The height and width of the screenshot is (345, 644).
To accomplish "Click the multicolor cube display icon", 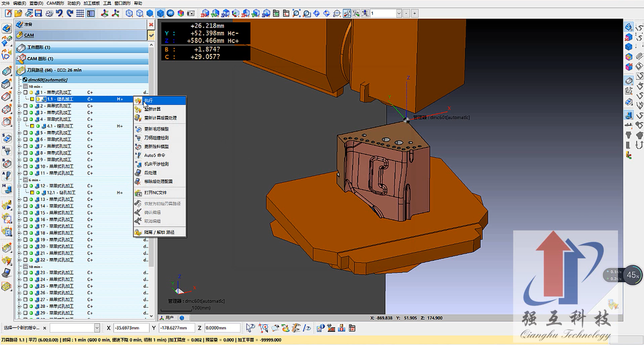I will pyautogui.click(x=181, y=13).
